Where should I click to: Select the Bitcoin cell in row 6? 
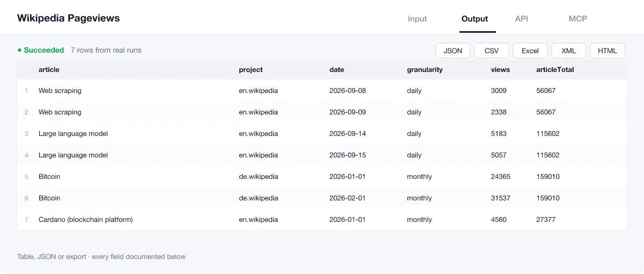49,198
